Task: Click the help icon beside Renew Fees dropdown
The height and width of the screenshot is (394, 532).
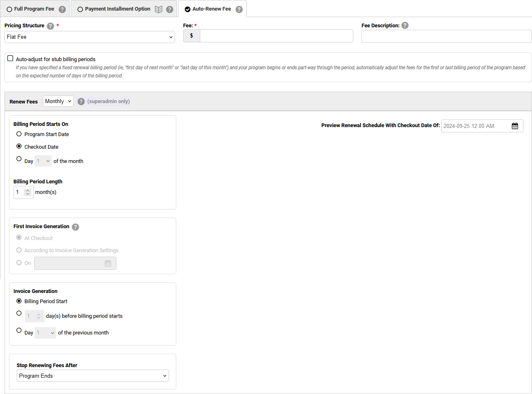Action: point(81,101)
